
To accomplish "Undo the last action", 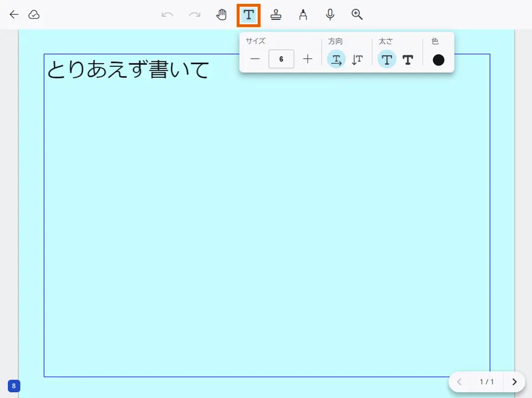I will pyautogui.click(x=167, y=14).
